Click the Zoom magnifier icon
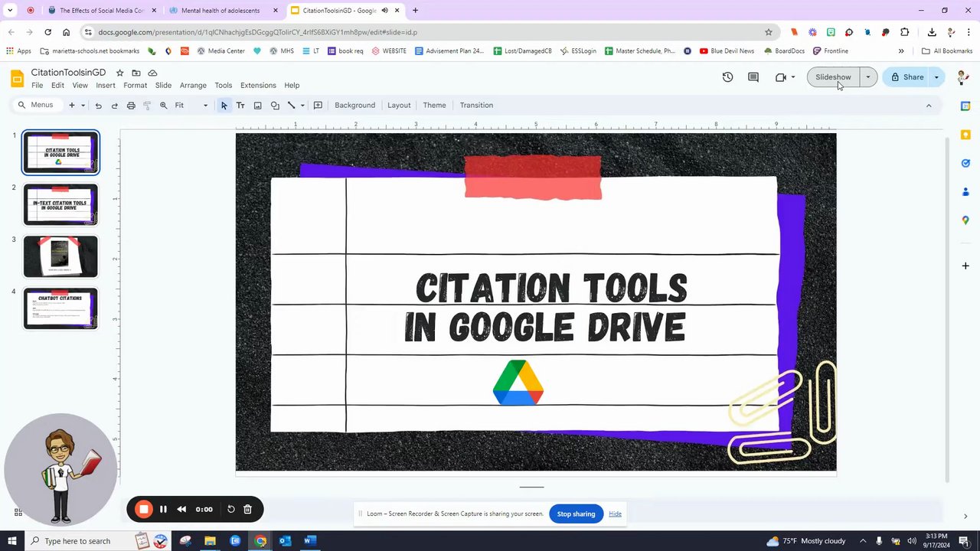Screen dimensions: 980x551 pyautogui.click(x=163, y=106)
